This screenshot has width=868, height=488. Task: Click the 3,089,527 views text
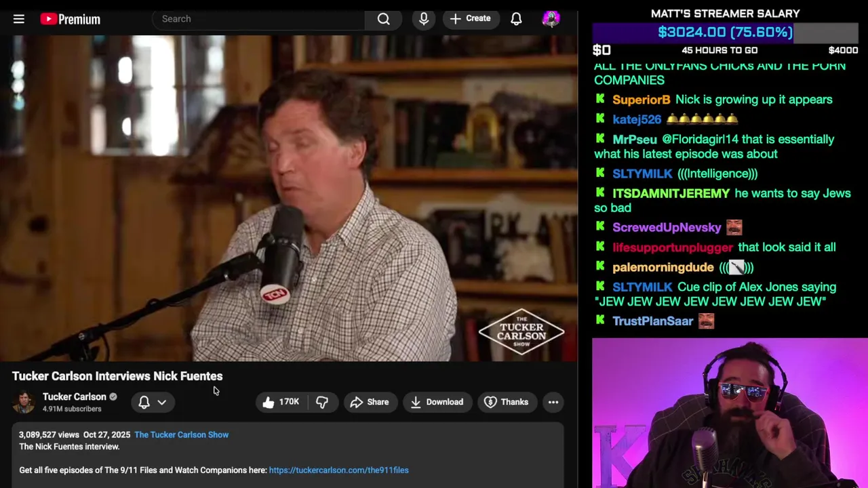49,434
